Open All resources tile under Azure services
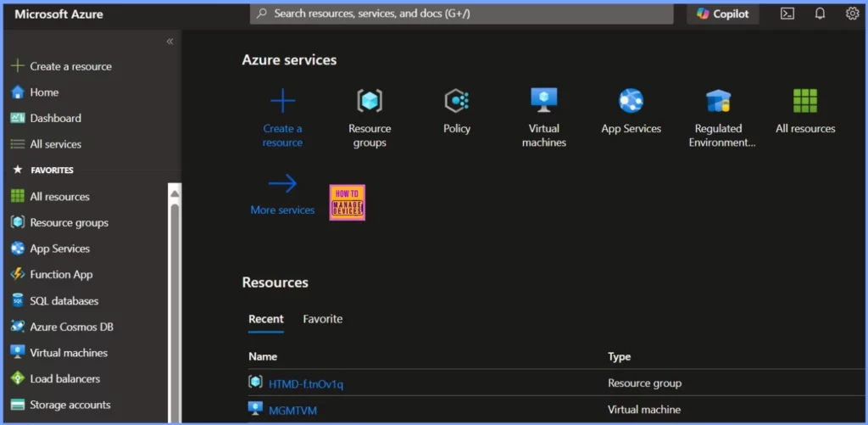868x425 pixels. tap(805, 111)
